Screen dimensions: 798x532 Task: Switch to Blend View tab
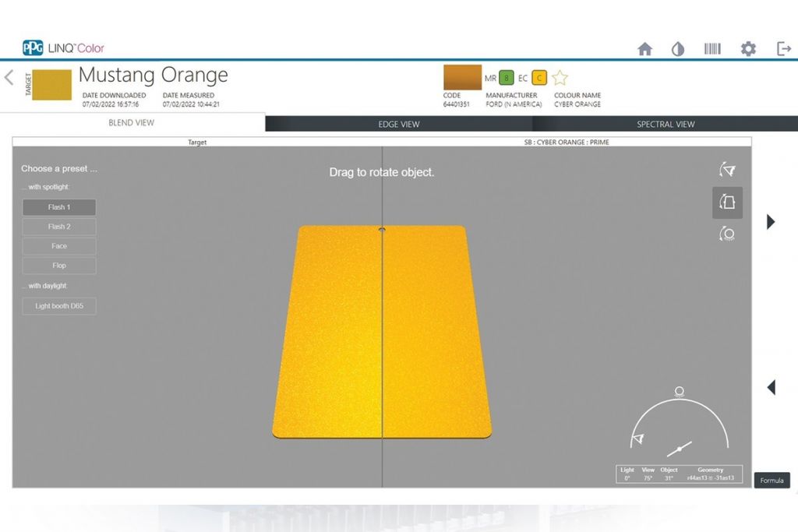(131, 122)
